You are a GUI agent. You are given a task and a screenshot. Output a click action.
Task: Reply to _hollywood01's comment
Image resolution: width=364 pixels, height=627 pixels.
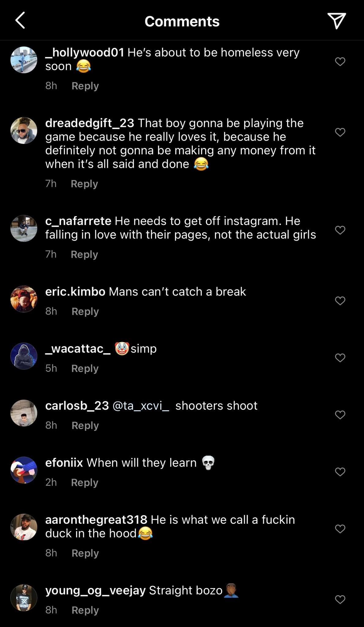click(85, 86)
